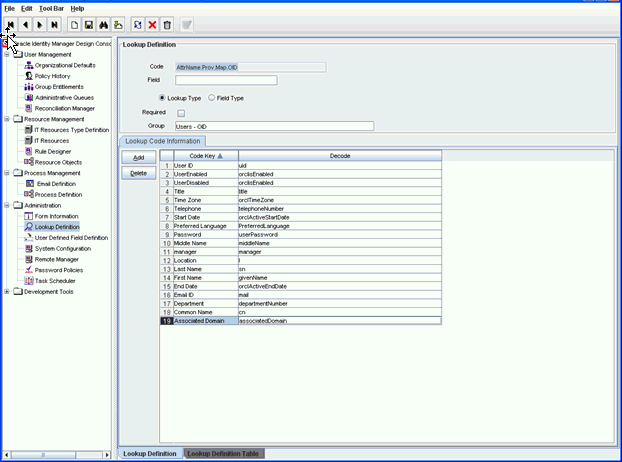Save the record with the floppy disk icon
622x462 pixels.
pyautogui.click(x=89, y=25)
